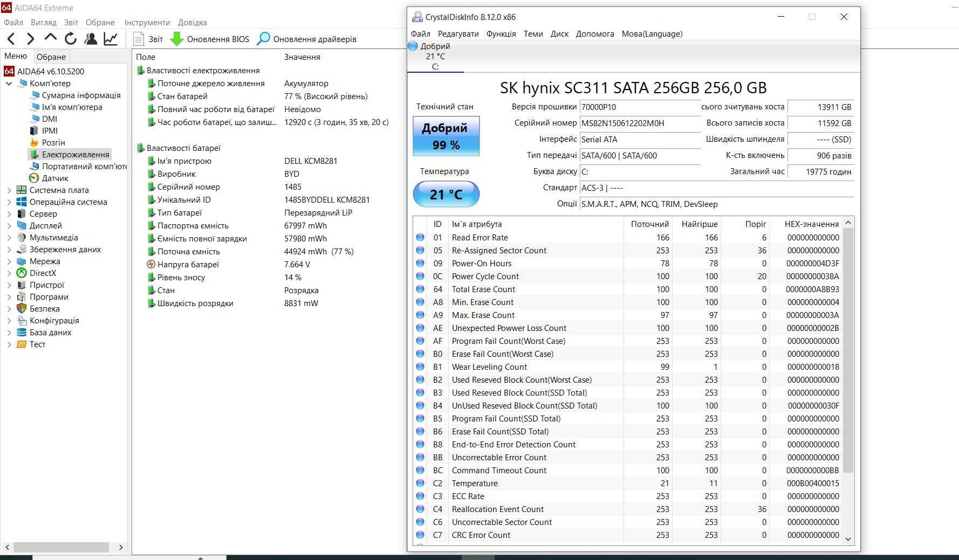The image size is (959, 560).
Task: Click the firmware version 70000P10 field
Action: point(640,107)
